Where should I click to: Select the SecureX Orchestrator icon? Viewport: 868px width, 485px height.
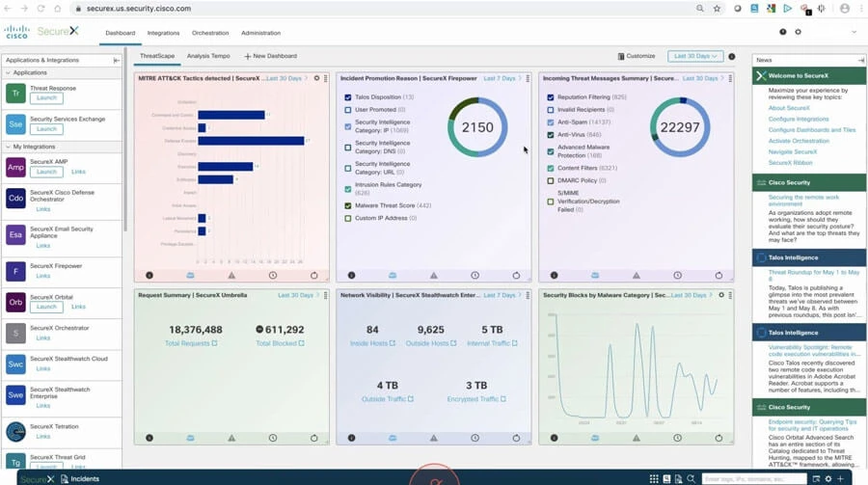click(x=15, y=334)
